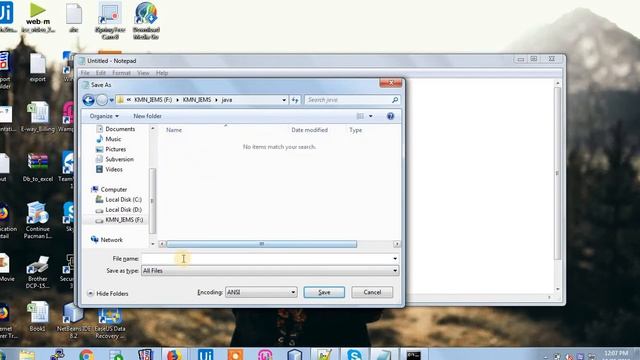Open recent locations dropdown beside navigation arrows
640x360 pixels.
tap(111, 100)
